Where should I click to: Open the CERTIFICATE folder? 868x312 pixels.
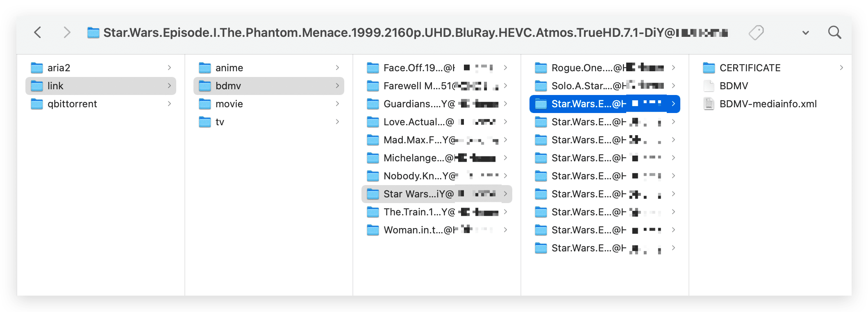click(x=750, y=68)
